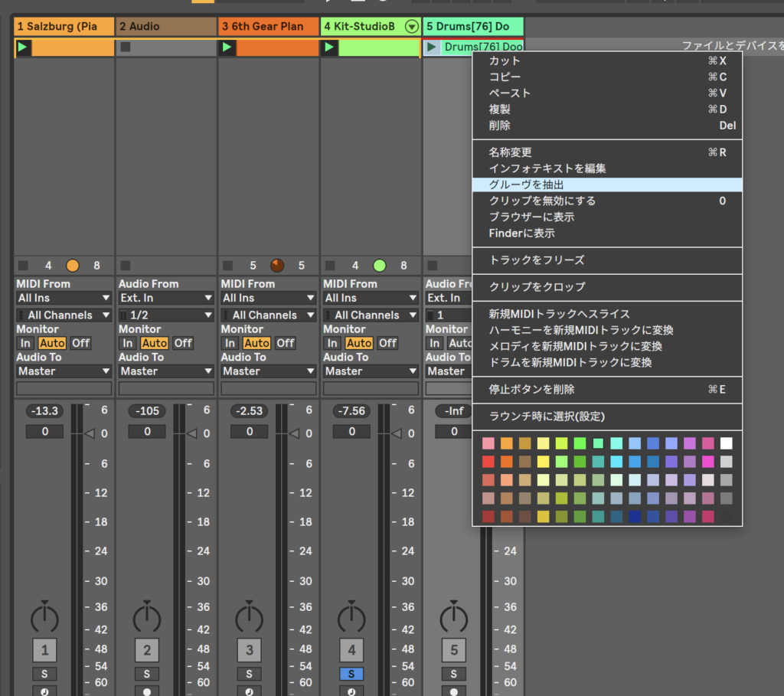784x696 pixels.
Task: Click the track activator button numbered 4
Action: click(x=351, y=650)
